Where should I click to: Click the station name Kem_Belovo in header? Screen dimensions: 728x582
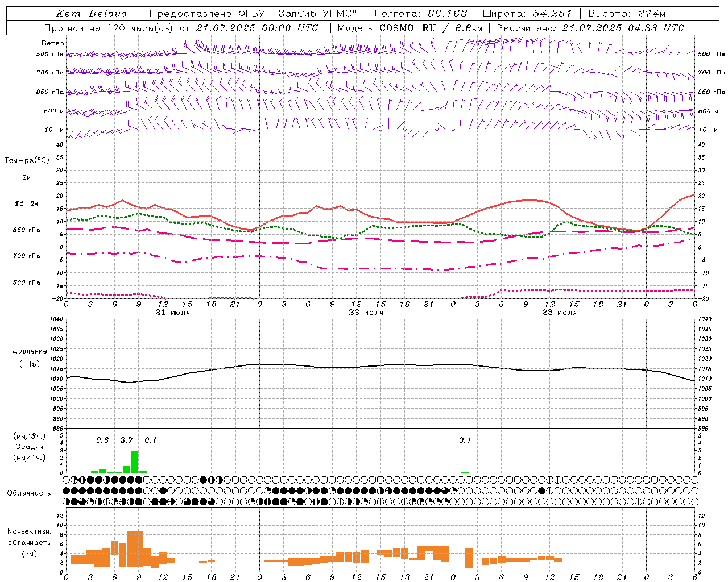(x=91, y=14)
